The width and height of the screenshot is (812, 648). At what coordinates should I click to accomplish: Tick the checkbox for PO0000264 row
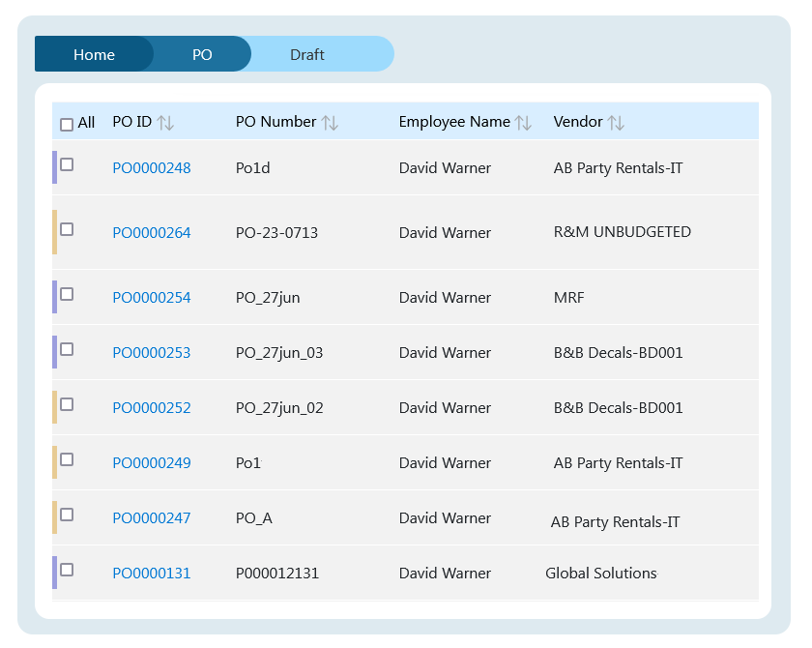[x=67, y=229]
